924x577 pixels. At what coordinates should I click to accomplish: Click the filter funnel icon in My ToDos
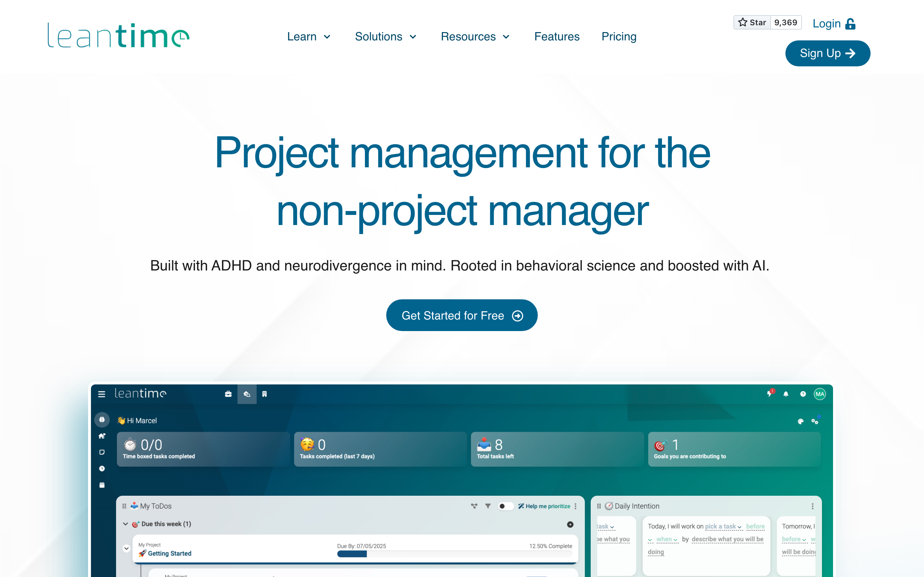point(488,506)
